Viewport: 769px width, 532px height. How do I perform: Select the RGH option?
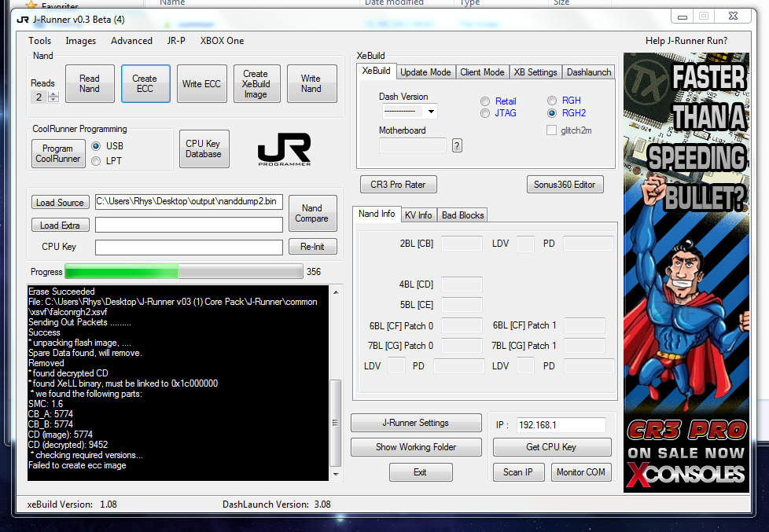click(x=552, y=101)
